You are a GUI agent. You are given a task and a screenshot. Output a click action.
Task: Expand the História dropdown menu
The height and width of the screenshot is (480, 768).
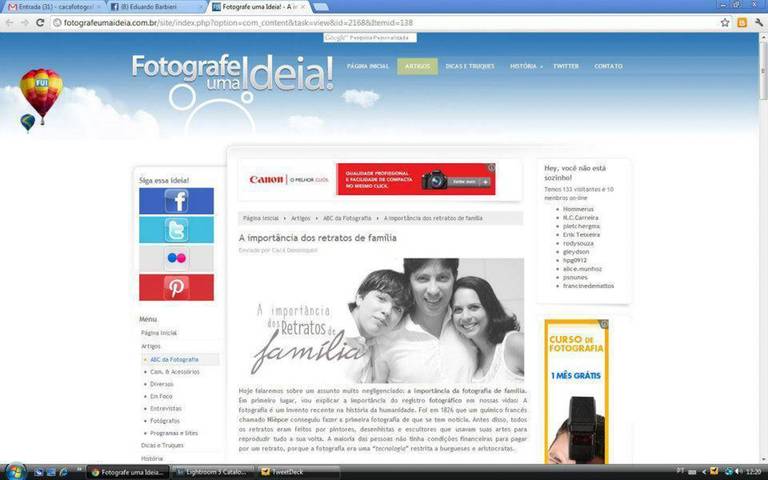[x=526, y=66]
